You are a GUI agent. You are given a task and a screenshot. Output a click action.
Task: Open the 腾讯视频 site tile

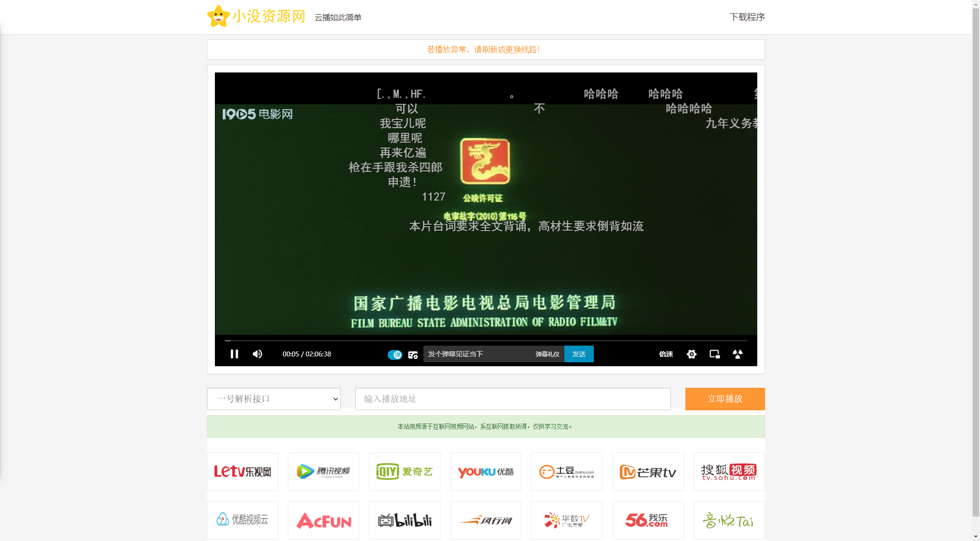click(324, 471)
